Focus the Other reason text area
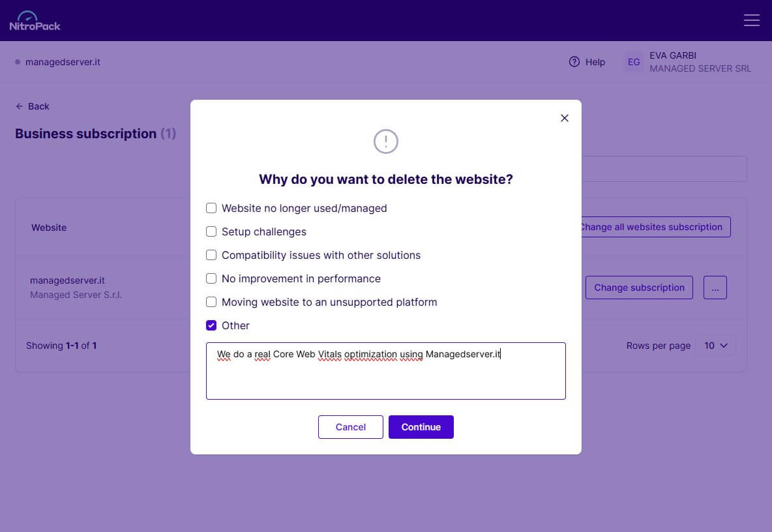Image resolution: width=772 pixels, height=532 pixels. tap(385, 371)
